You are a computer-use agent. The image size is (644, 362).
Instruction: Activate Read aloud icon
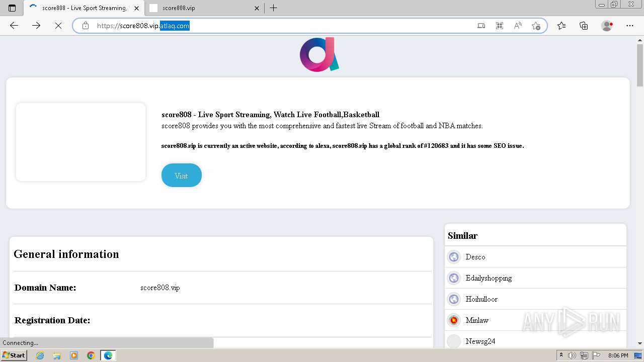pyautogui.click(x=518, y=26)
